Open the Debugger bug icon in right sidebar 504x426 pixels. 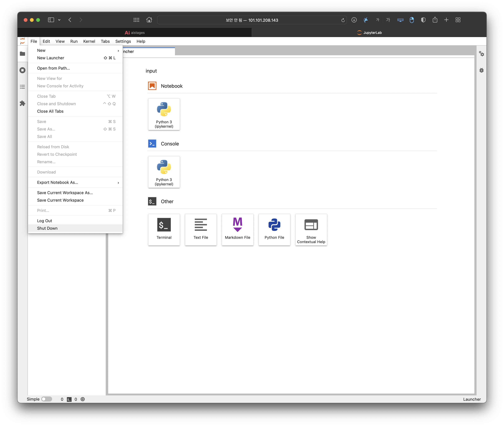pyautogui.click(x=481, y=70)
